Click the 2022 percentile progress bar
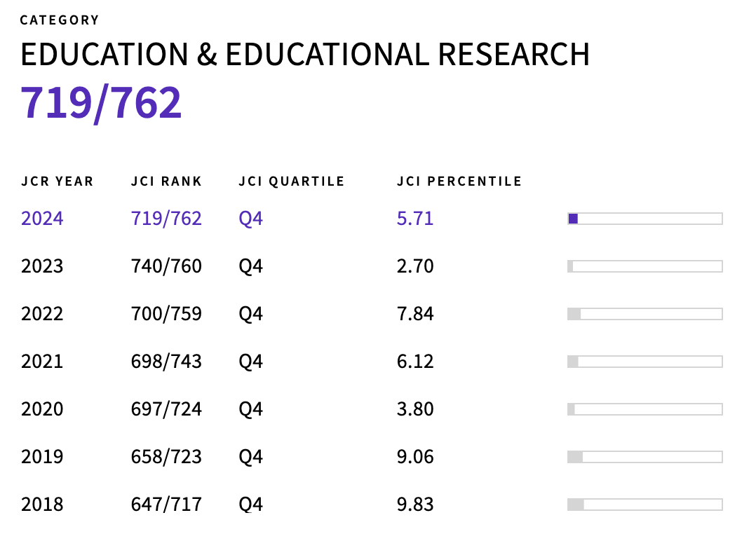Screen dimensions: 756x555 tap(644, 314)
